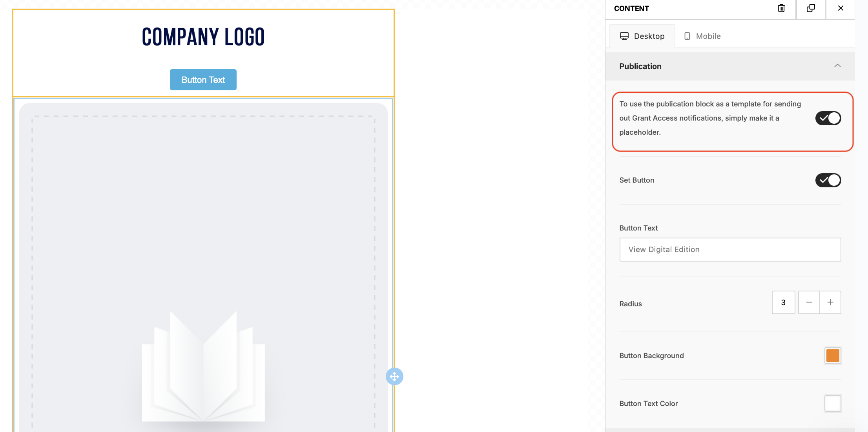
Task: Click the blue Button Text button
Action: coord(203,80)
